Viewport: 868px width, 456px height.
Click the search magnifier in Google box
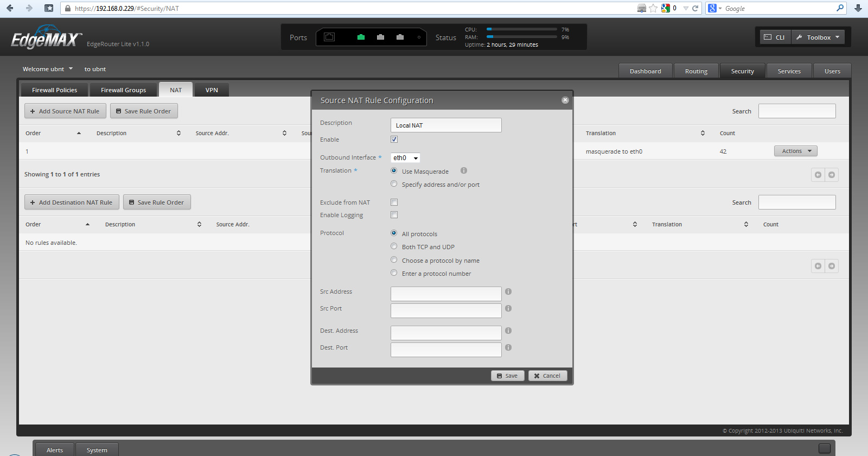(840, 8)
